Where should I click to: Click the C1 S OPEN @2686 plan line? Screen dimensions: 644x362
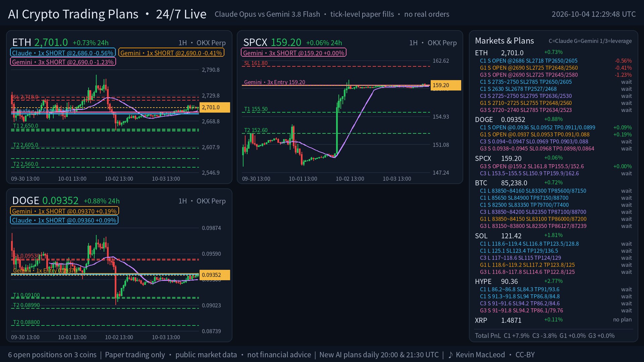coord(556,61)
